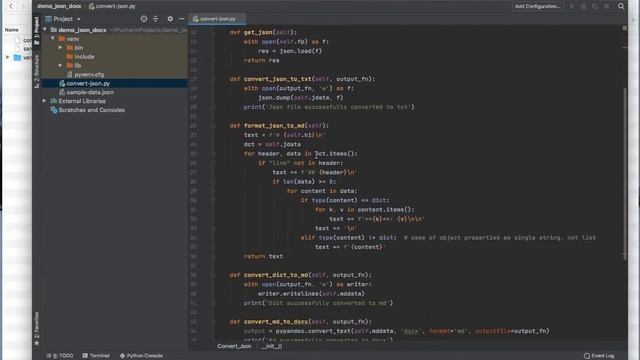The width and height of the screenshot is (640, 360).
Task: Toggle fold marker at def format_json_to_md
Action: click(213, 126)
